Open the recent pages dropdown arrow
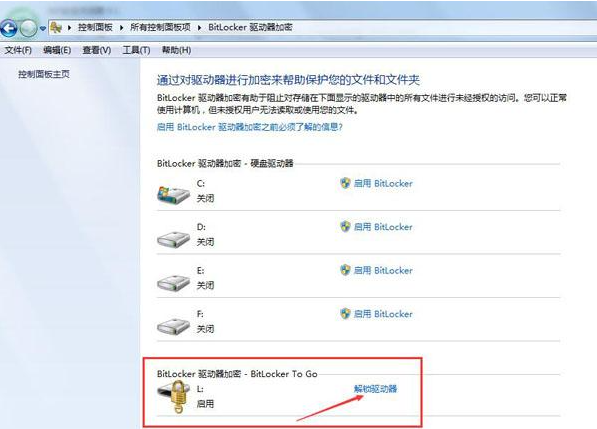Viewport: 597px width, 429px height. 43,28
